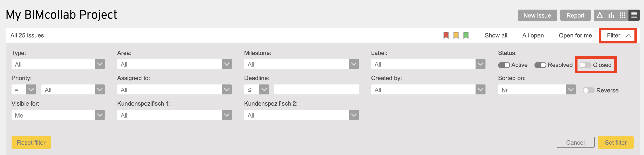The image size is (644, 155).
Task: Toggle the Resolved status switch
Action: pyautogui.click(x=540, y=65)
